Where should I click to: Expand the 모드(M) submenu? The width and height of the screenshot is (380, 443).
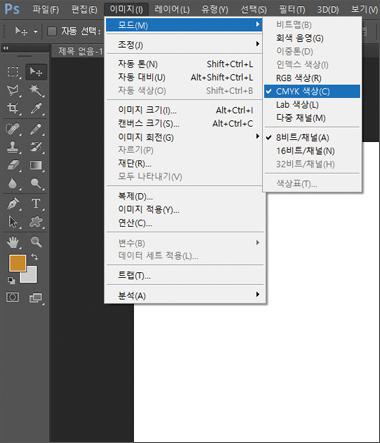tap(184, 25)
